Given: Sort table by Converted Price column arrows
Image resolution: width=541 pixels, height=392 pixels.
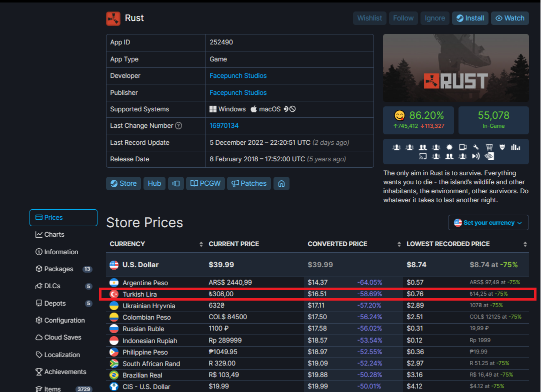Looking at the screenshot, I should [399, 244].
